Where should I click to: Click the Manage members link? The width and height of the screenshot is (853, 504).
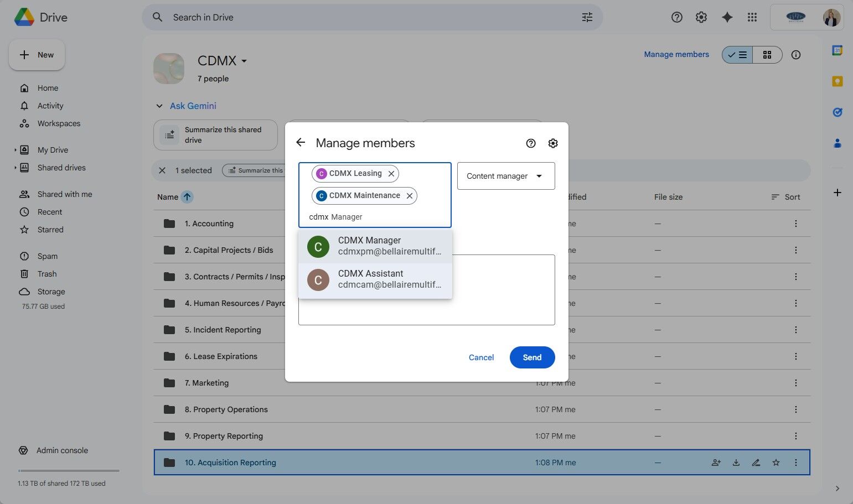(676, 54)
